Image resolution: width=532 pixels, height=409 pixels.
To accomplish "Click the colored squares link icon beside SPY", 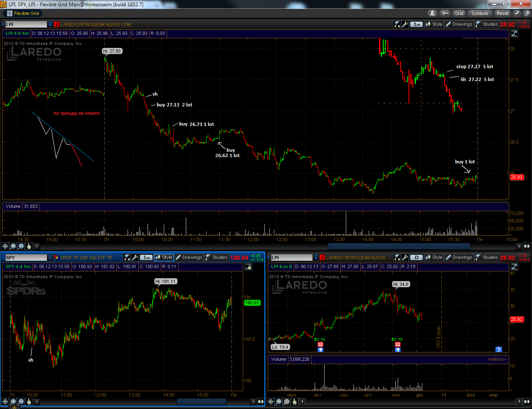I will tap(57, 258).
